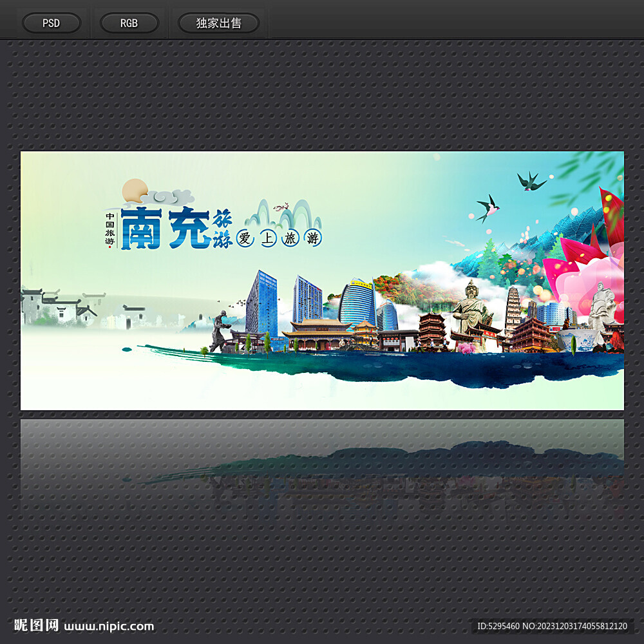The image size is (644, 644).
Task: Select the ID:5295460 number text
Action: (x=498, y=626)
